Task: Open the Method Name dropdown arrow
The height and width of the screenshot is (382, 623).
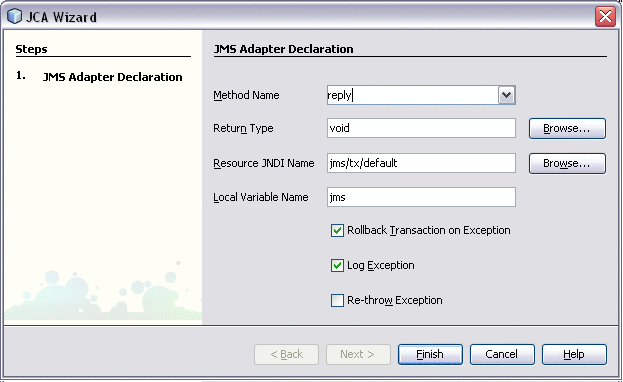Action: [x=506, y=95]
